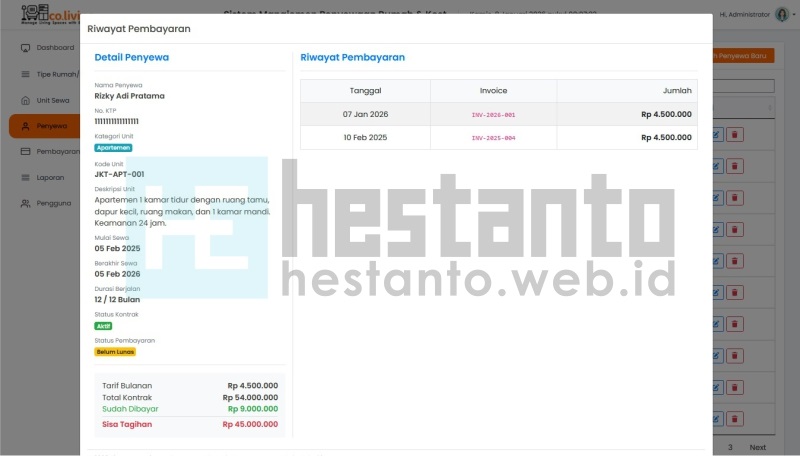The height and width of the screenshot is (456, 800).
Task: Jump to page 3 in pagination
Action: tap(730, 447)
